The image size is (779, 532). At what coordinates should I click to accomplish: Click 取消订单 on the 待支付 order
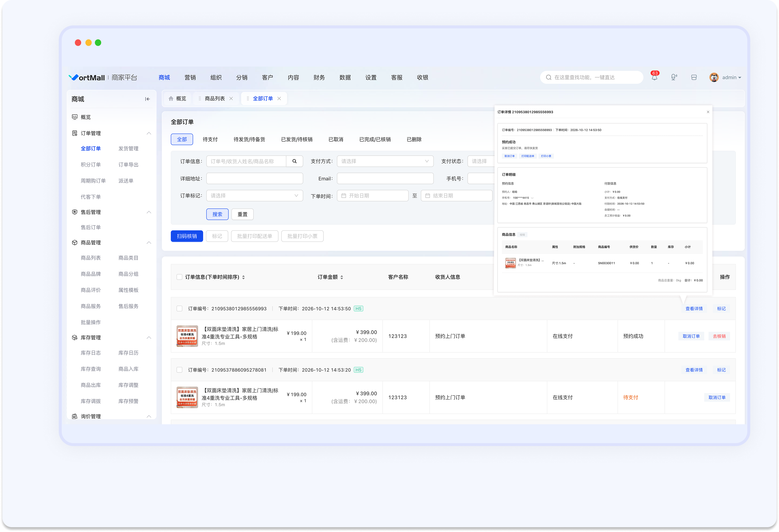tap(717, 397)
